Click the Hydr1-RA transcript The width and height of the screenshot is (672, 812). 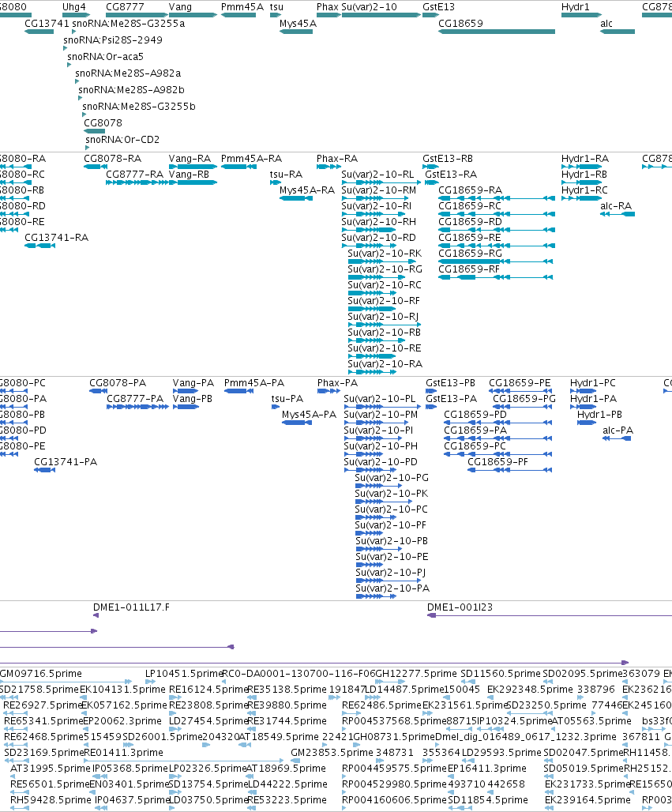point(581,167)
